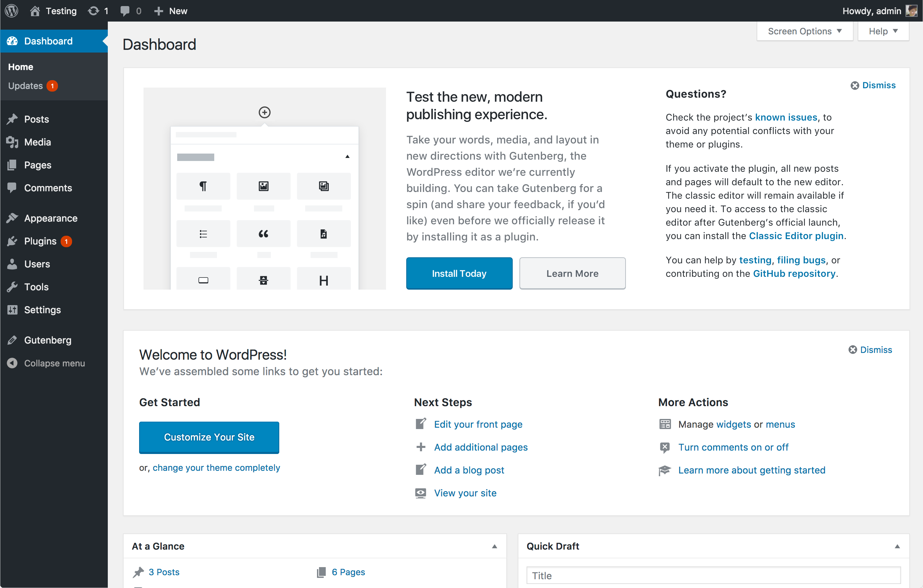Open the Classic Editor plugin link
Viewport: 923px width, 588px height.
(796, 236)
